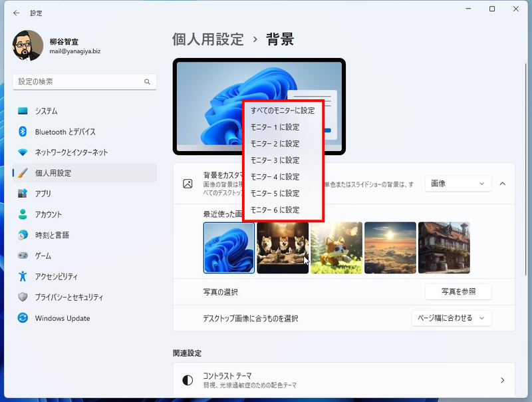
Task: Select the Shiba dogs dinner thumbnail
Action: pyautogui.click(x=283, y=248)
